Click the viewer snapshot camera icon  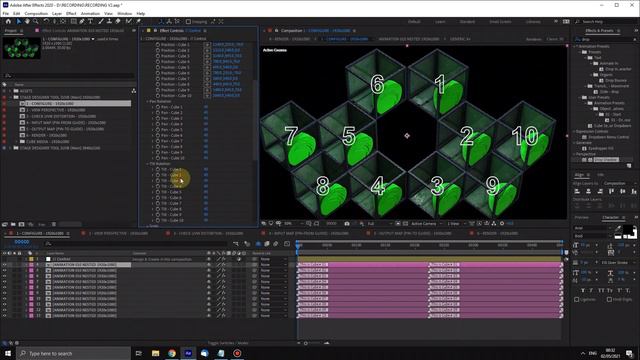coord(347,224)
